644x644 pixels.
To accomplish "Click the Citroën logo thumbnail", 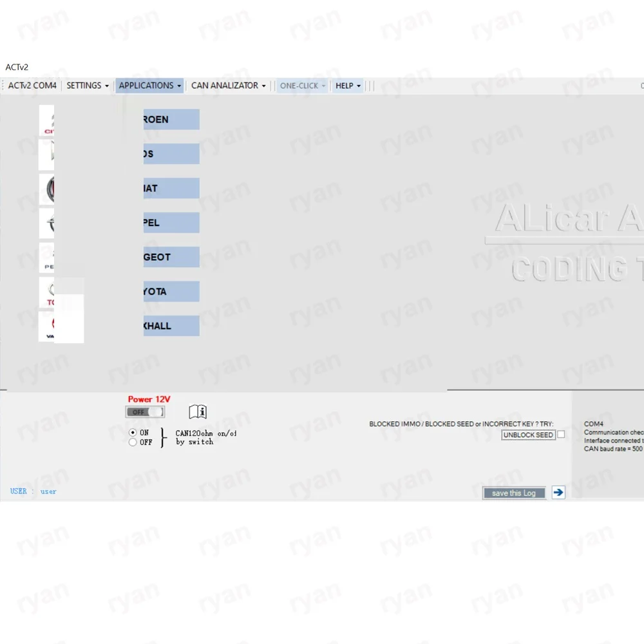I will (x=46, y=120).
